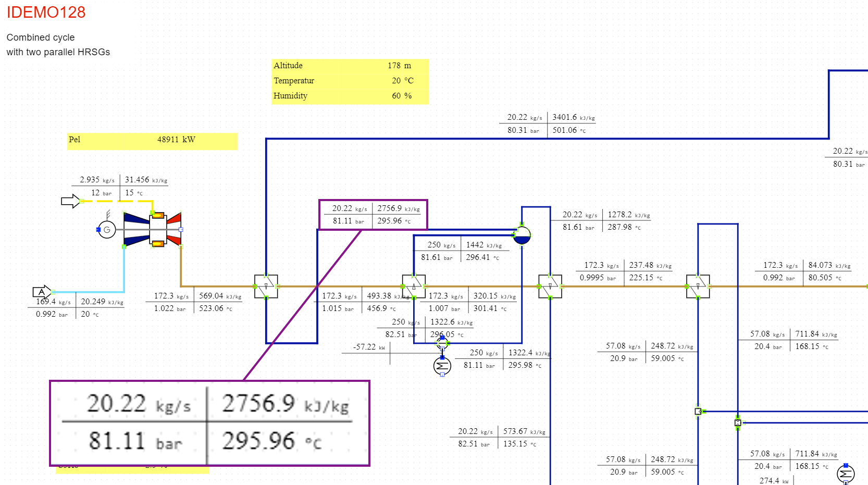Image resolution: width=868 pixels, height=485 pixels.
Task: Select the first heat exchanger after the turbine
Action: coord(266,287)
